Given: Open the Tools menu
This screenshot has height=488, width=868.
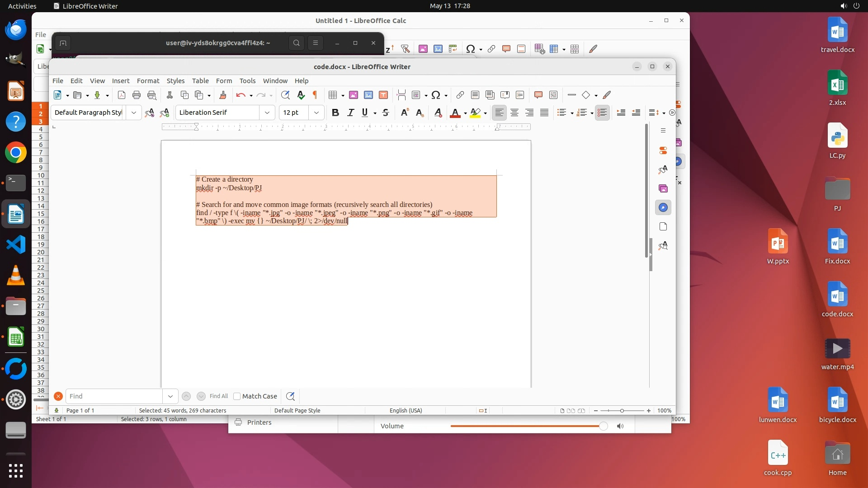Looking at the screenshot, I should [247, 81].
